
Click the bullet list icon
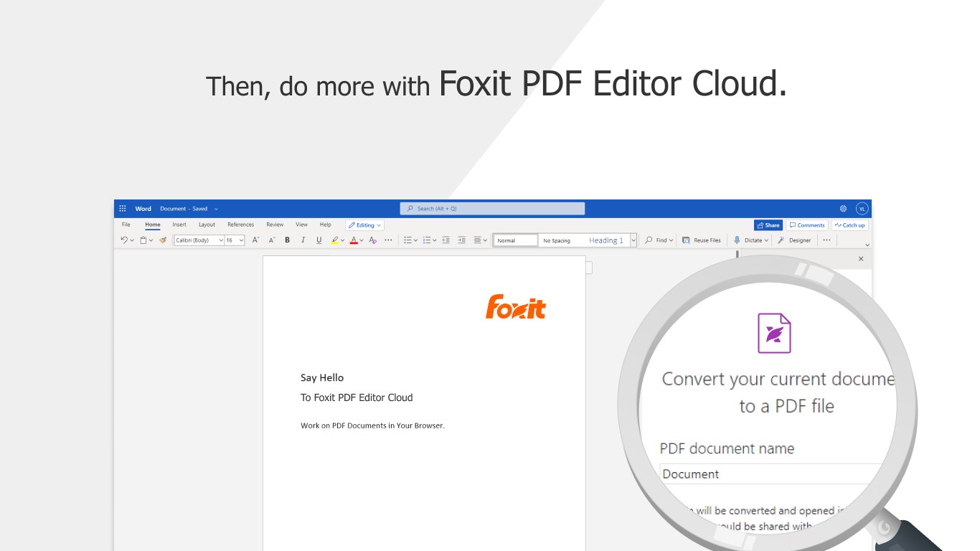click(x=407, y=240)
